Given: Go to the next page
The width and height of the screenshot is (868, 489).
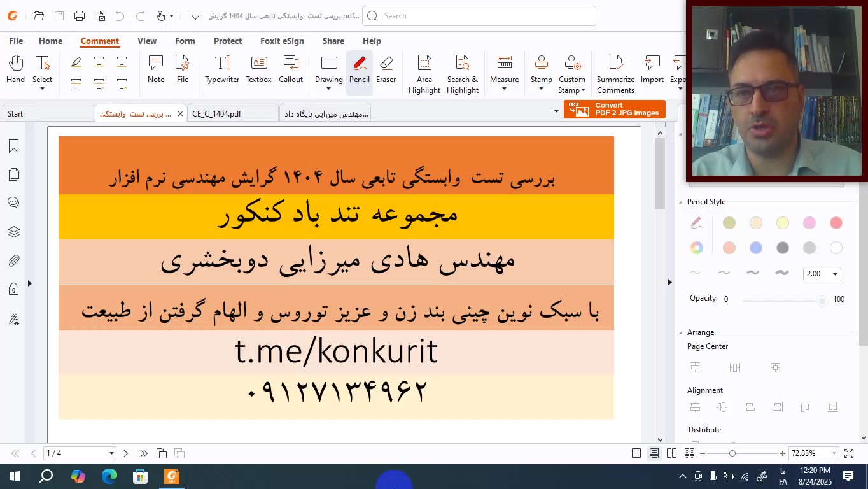Looking at the screenshot, I should 125,453.
